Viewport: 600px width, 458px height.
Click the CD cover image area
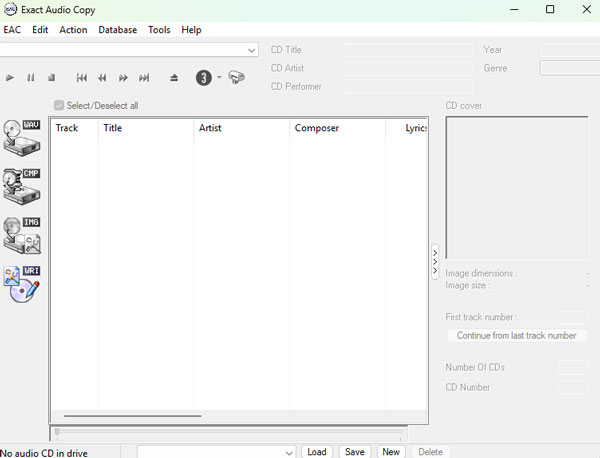coord(517,188)
